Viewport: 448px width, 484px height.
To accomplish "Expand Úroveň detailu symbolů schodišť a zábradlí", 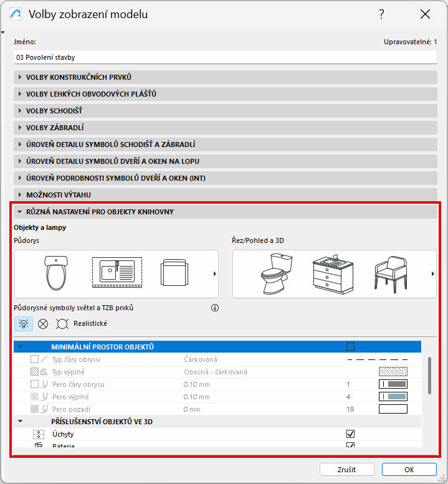I will pos(226,145).
